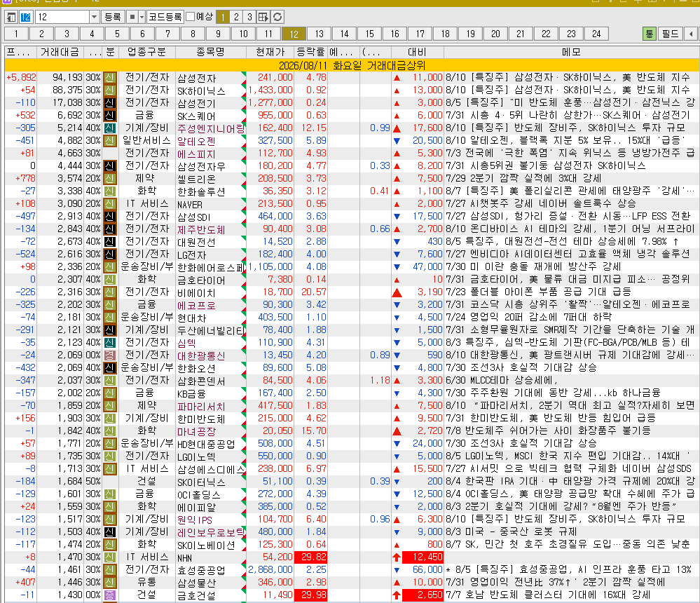Click the large red triangle in the 마녀공장 row

(x=397, y=431)
